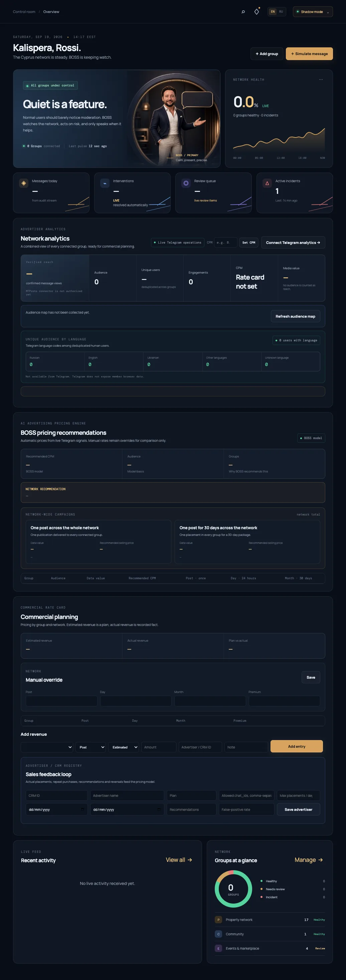
Task: Save the Manual override rates
Action: 311,677
